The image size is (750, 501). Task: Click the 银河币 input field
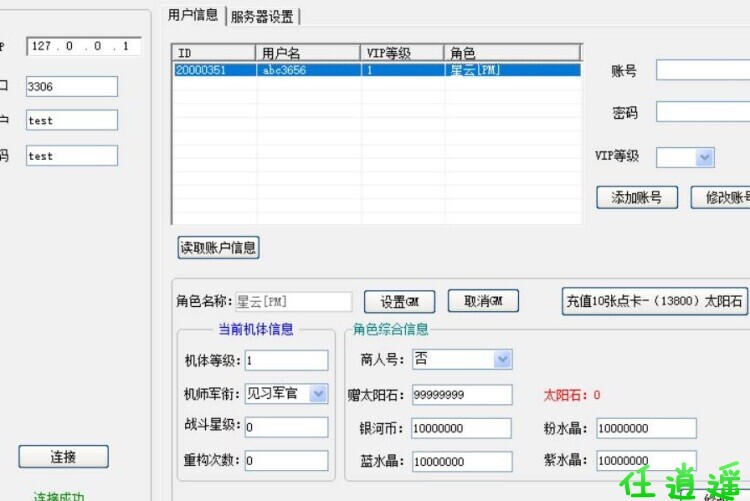pyautogui.click(x=461, y=428)
